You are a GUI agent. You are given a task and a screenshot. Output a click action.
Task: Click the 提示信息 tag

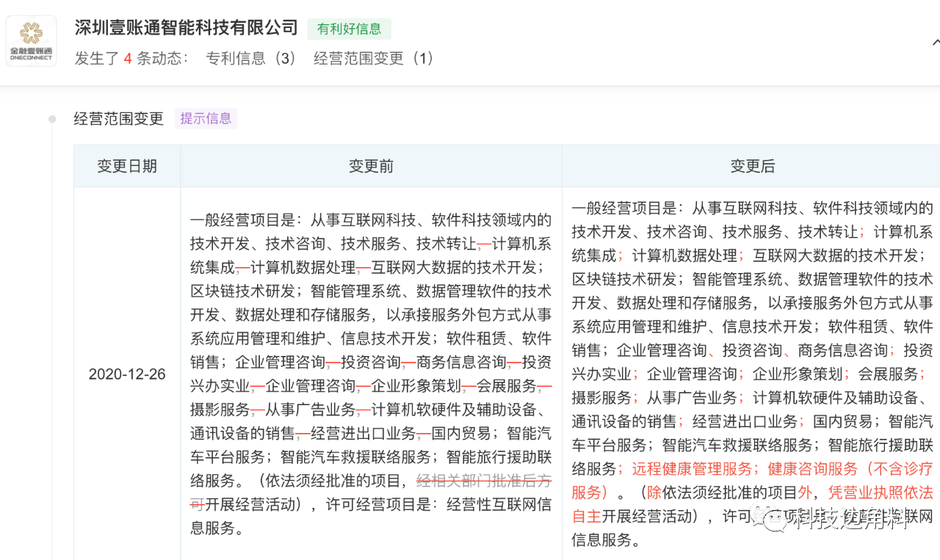pyautogui.click(x=206, y=118)
